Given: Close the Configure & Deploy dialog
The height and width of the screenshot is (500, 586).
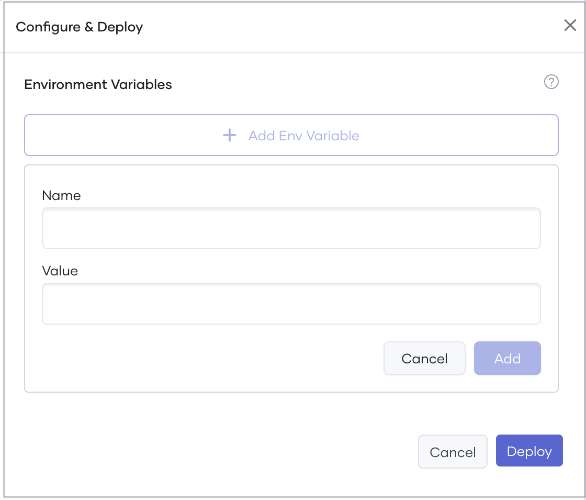Looking at the screenshot, I should coord(570,25).
